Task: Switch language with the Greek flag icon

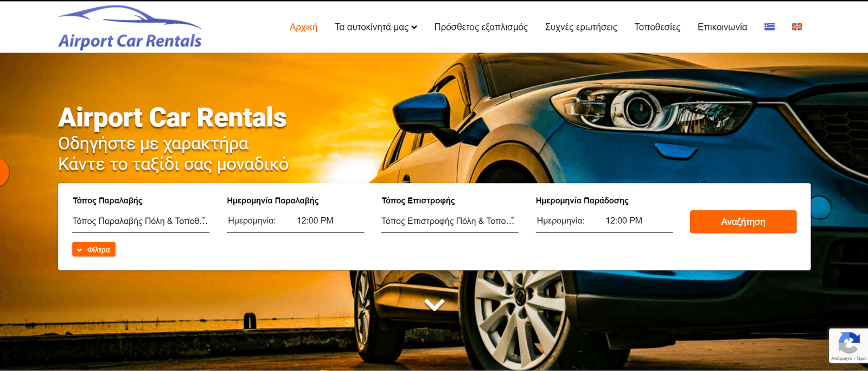Action: pyautogui.click(x=769, y=27)
